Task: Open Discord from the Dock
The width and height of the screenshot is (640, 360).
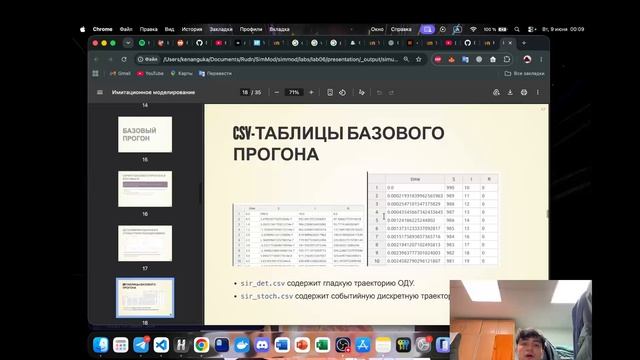Action: pyautogui.click(x=262, y=345)
